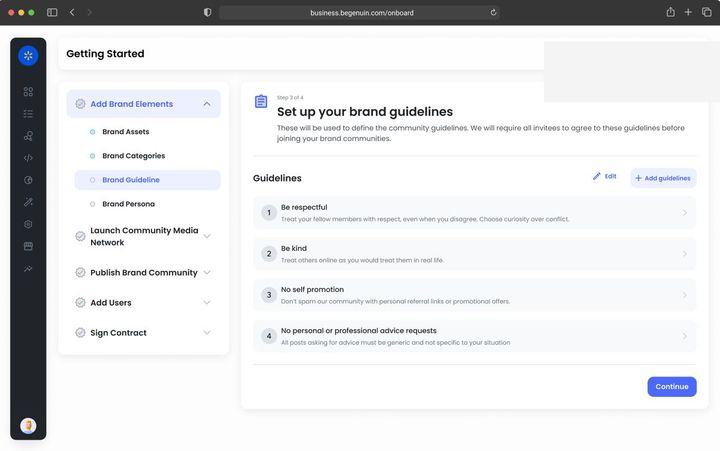Click the address bar with begenuin URL

click(360, 12)
